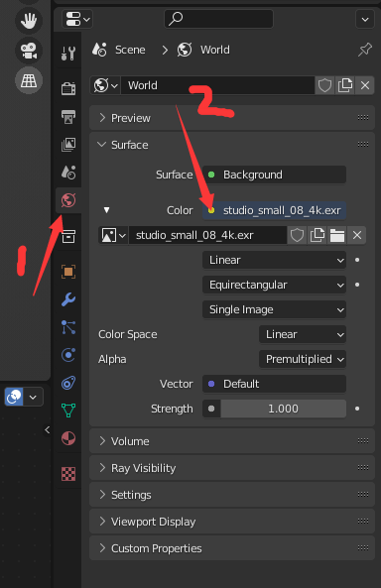Open the View Layer properties tab
Screen dimensions: 381x588
[68, 145]
